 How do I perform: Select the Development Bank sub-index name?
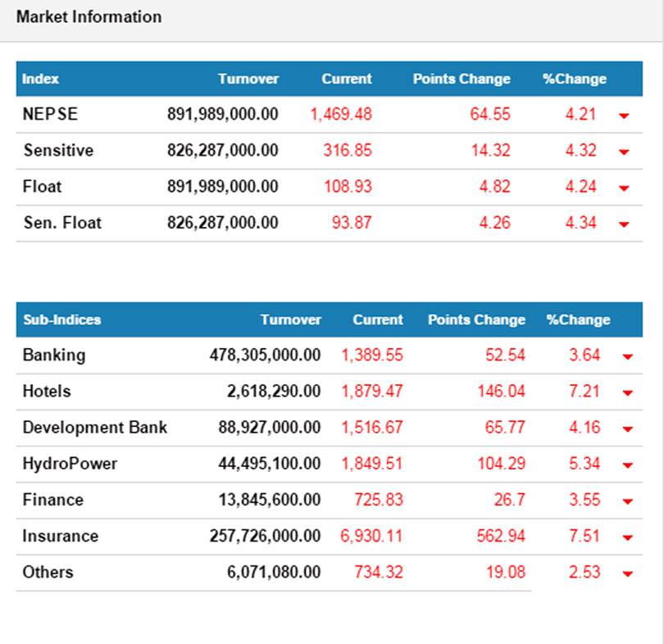pyautogui.click(x=95, y=428)
